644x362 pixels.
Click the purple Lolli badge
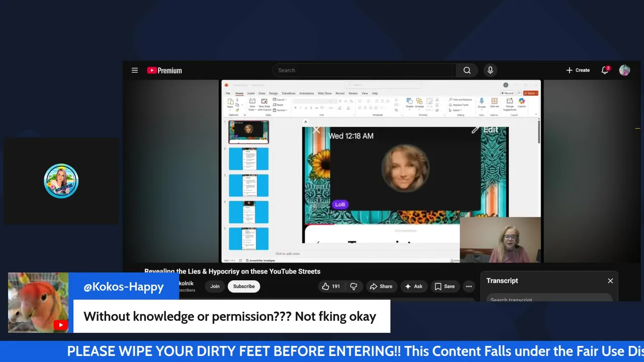[340, 205]
